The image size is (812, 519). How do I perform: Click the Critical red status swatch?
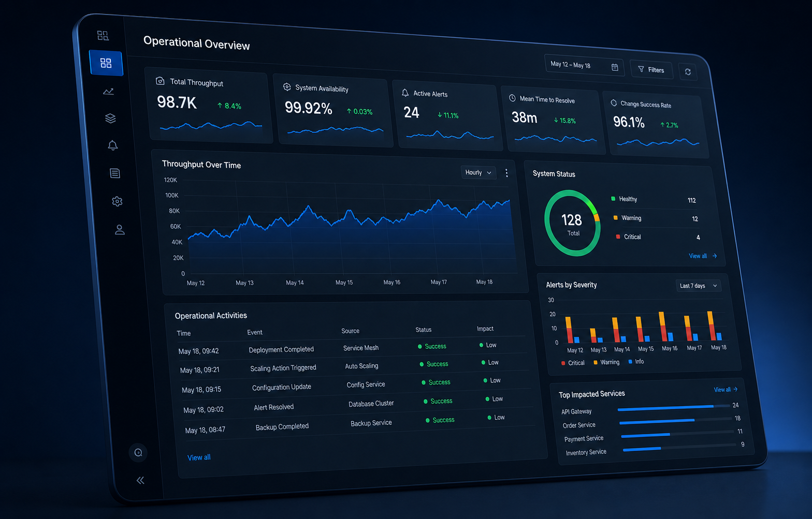(618, 236)
